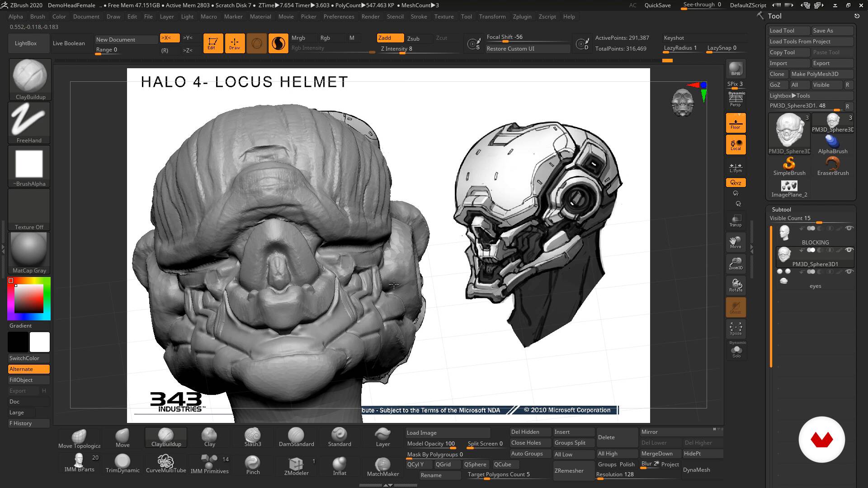Open the Zplugin menu
868x488 pixels.
(522, 17)
